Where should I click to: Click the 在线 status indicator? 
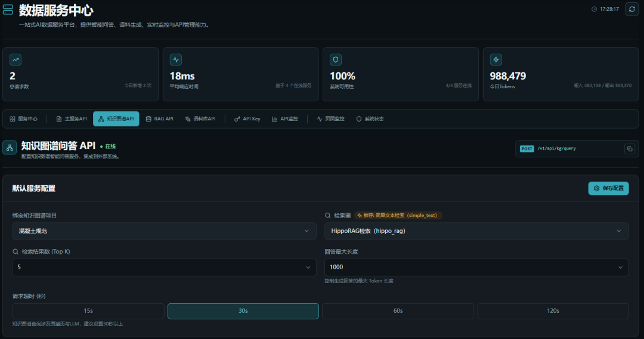tap(108, 147)
